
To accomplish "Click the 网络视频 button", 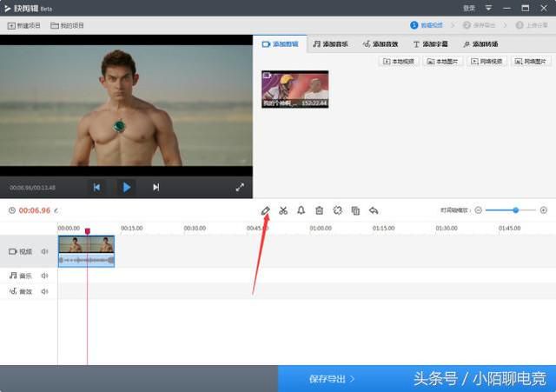I will point(486,62).
